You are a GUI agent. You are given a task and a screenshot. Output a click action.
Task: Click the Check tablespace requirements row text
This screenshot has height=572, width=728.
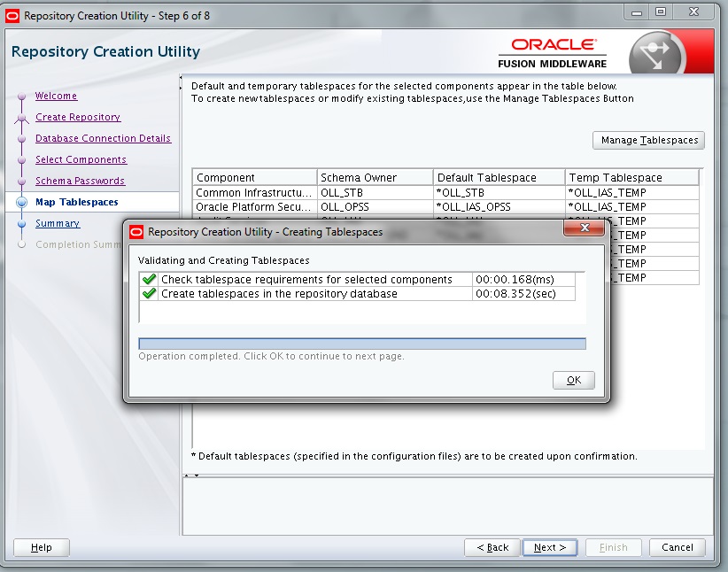[306, 280]
